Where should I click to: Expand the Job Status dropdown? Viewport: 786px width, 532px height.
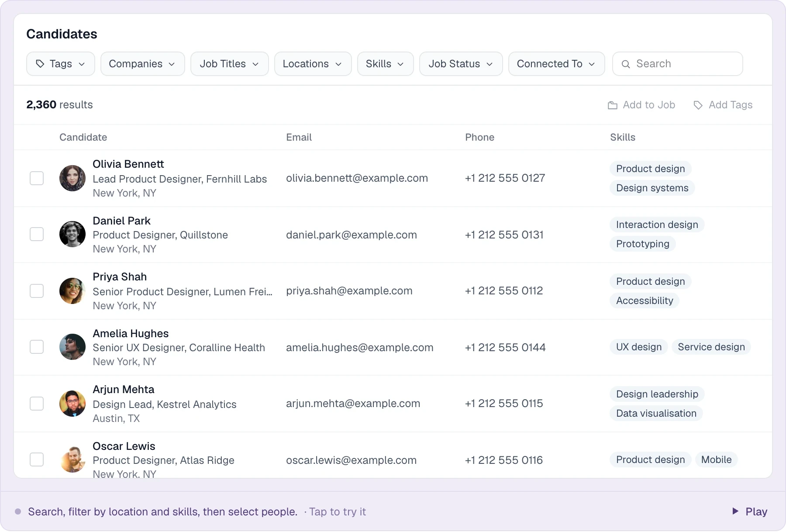461,64
